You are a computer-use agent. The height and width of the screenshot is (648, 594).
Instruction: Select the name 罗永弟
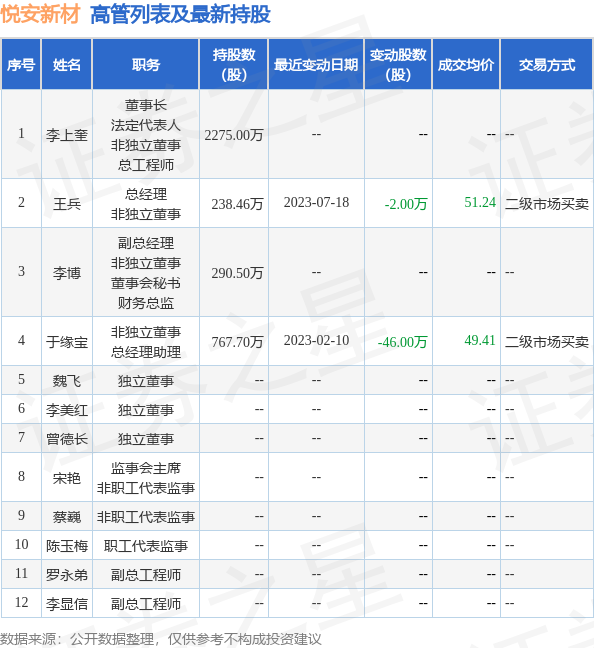[x=67, y=574]
